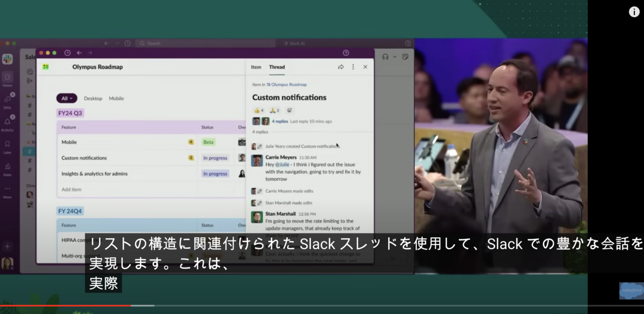Open the Mobile row comment count badge
Image resolution: width=644 pixels, height=314 pixels.
click(191, 142)
